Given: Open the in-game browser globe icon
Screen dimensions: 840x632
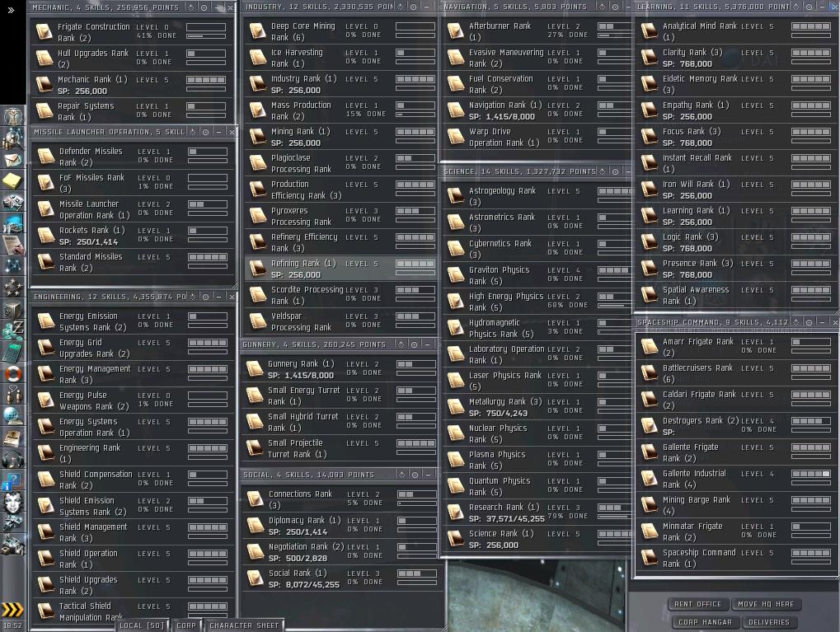Looking at the screenshot, I should click(13, 415).
